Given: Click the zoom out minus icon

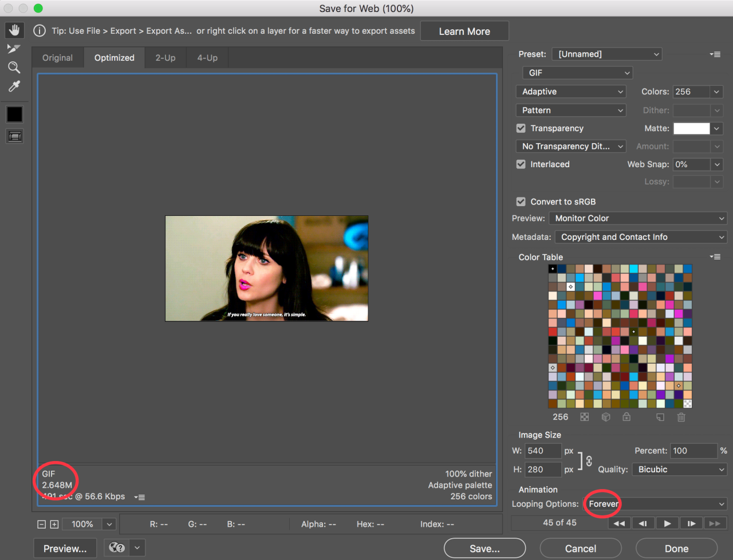Looking at the screenshot, I should pyautogui.click(x=41, y=524).
